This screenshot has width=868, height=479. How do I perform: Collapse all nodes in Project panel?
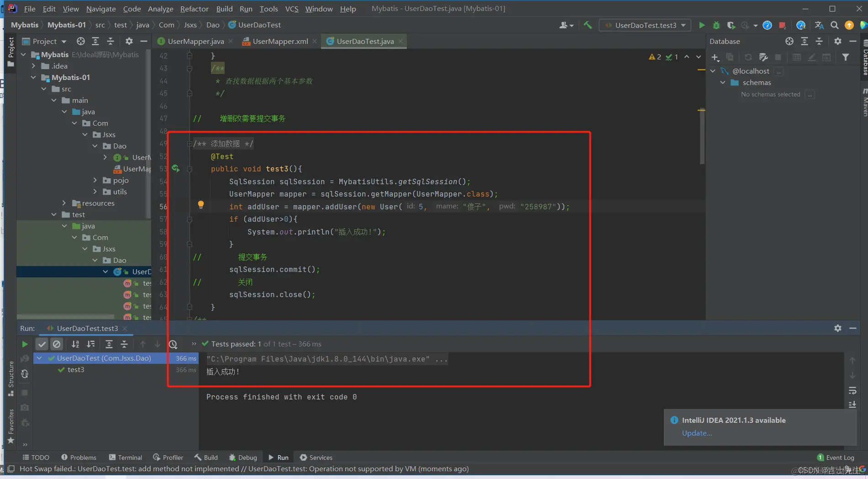pos(110,41)
